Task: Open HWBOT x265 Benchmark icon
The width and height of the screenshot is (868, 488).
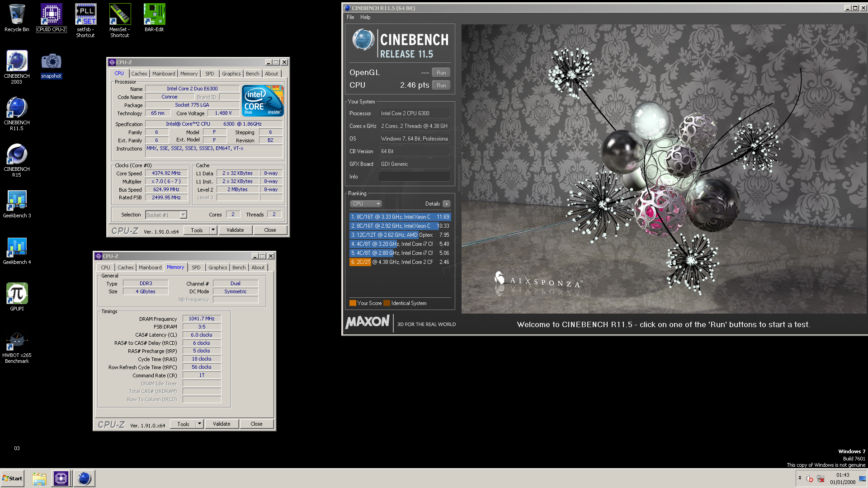Action: tap(17, 347)
